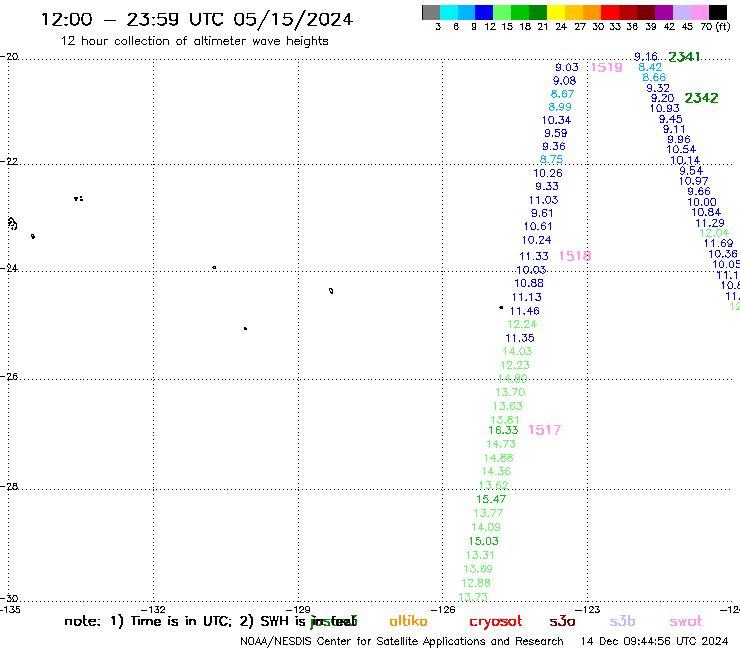The height and width of the screenshot is (650, 740).
Task: Click the title '12:00 – 23:59 UTC 05/15/2024'
Action: click(x=197, y=19)
